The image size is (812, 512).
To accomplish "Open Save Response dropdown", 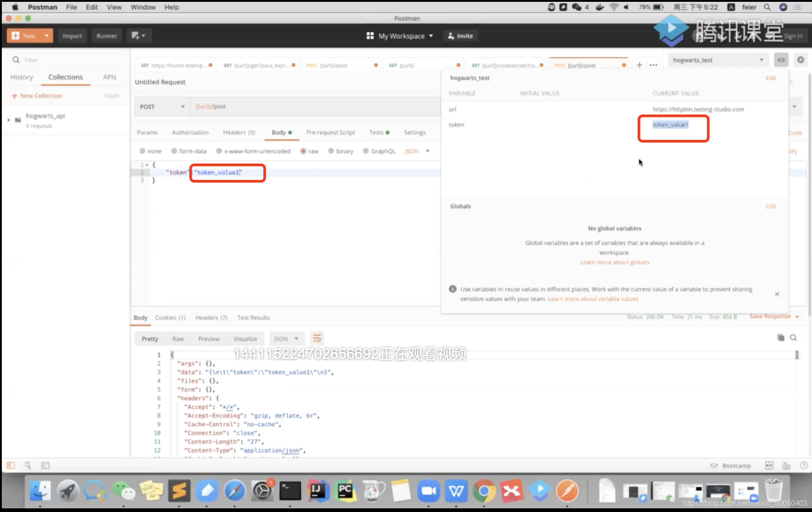I will tap(774, 317).
